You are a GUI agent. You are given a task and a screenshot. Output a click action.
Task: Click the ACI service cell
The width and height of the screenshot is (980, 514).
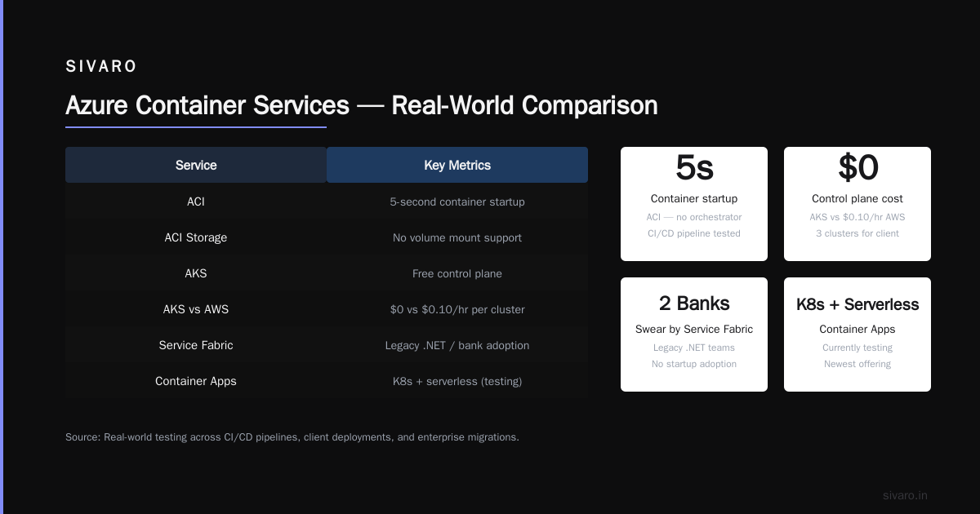(x=196, y=202)
